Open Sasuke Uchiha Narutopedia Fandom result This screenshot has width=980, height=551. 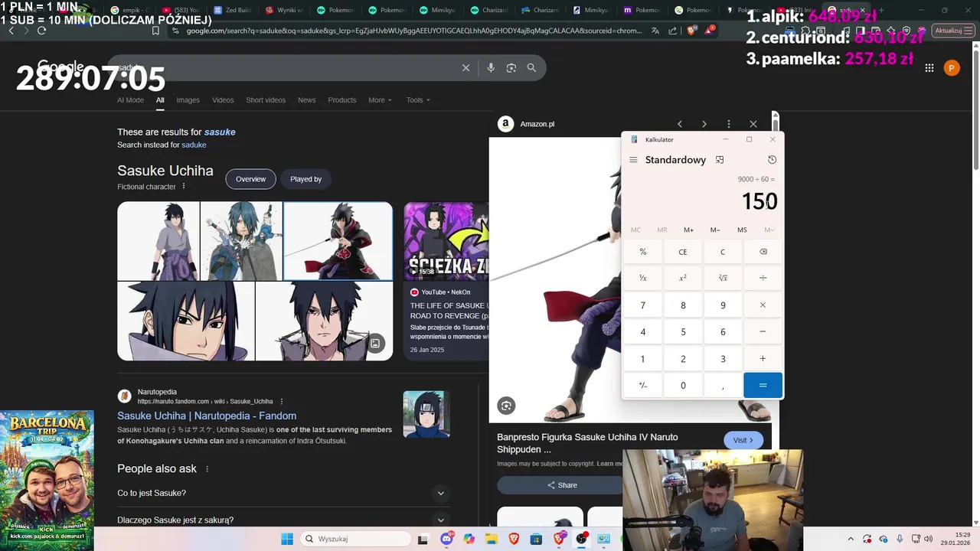click(207, 416)
